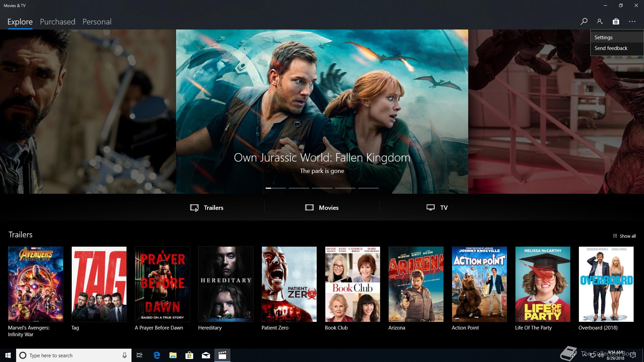The image size is (644, 362).
Task: Click the three-dot more options icon
Action: 632,21
